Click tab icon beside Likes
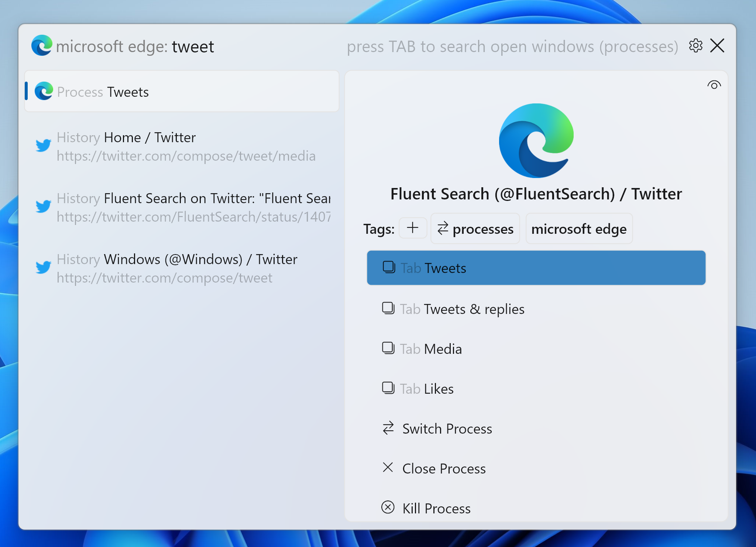 tap(388, 388)
